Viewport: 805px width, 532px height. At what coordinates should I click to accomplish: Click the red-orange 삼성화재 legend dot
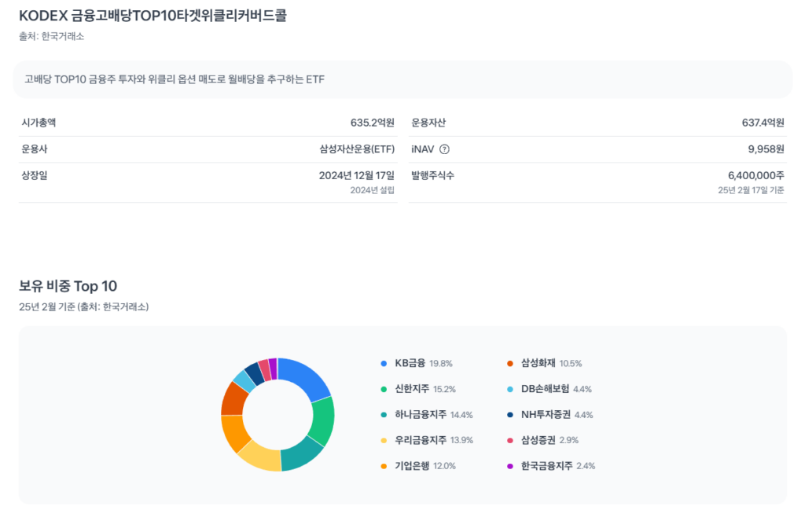pos(509,364)
